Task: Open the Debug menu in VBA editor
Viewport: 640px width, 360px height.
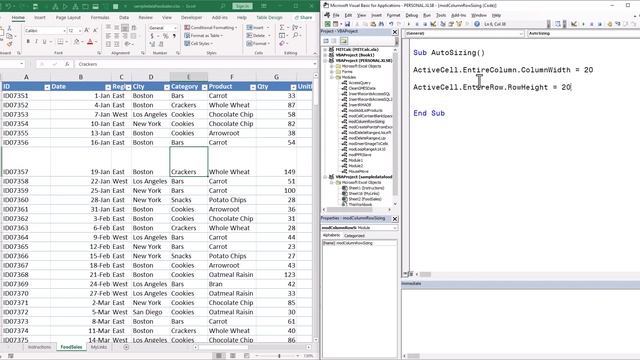Action: point(411,15)
